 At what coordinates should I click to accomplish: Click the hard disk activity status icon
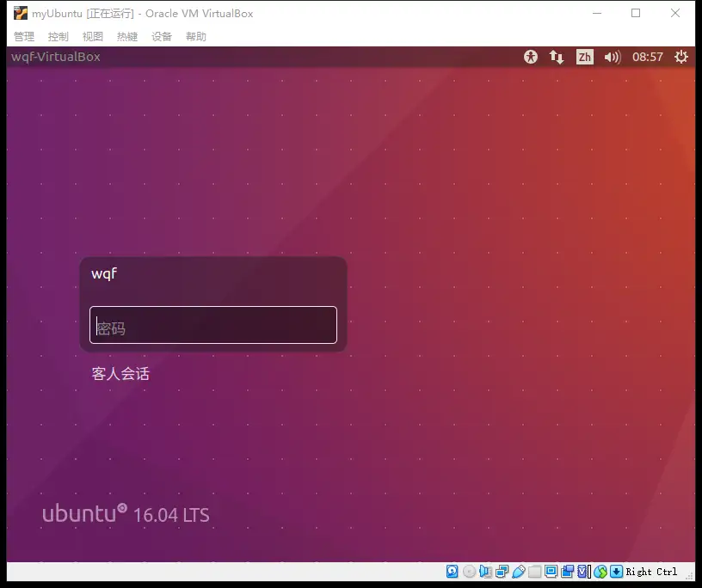pos(453,572)
